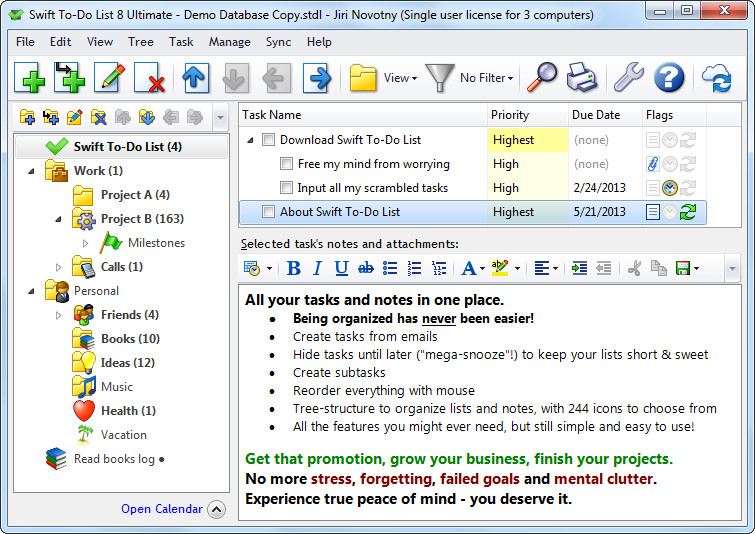Collapse the Personal folder in tree
Image resolution: width=755 pixels, height=534 pixels.
31,291
